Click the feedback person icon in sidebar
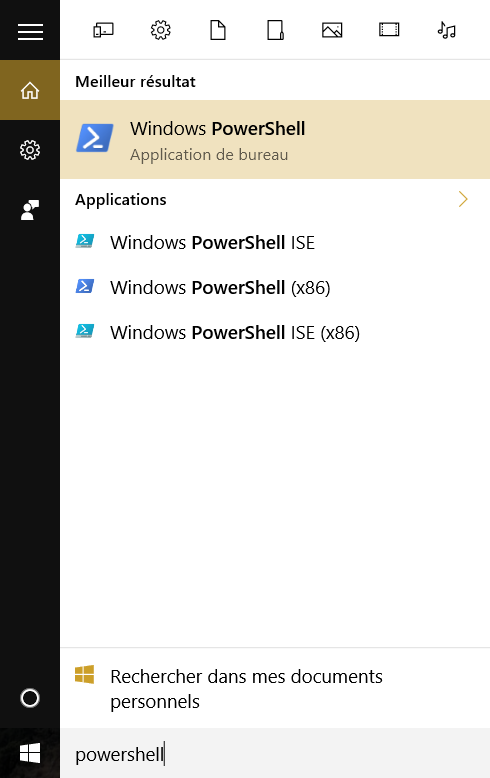 tap(30, 210)
